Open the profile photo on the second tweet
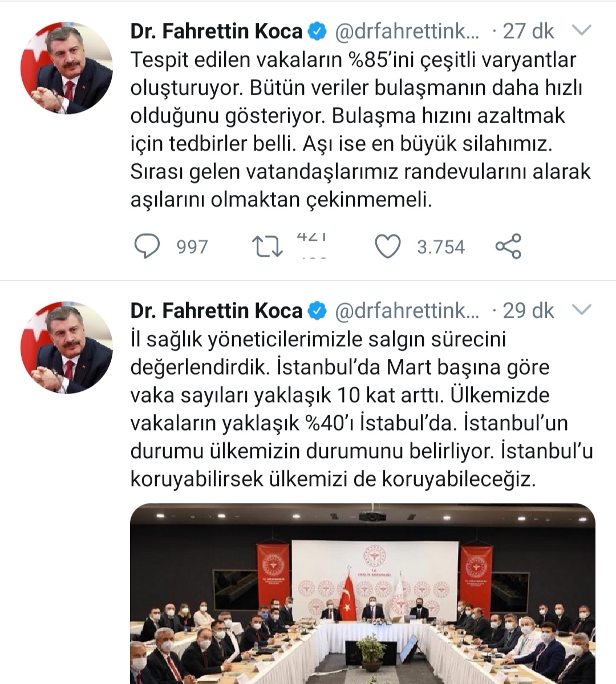 pyautogui.click(x=67, y=347)
